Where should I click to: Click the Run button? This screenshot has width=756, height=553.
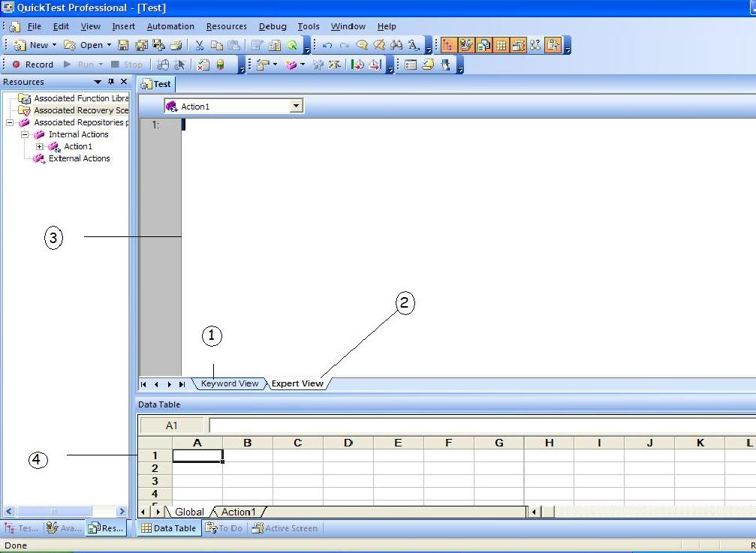click(x=79, y=65)
